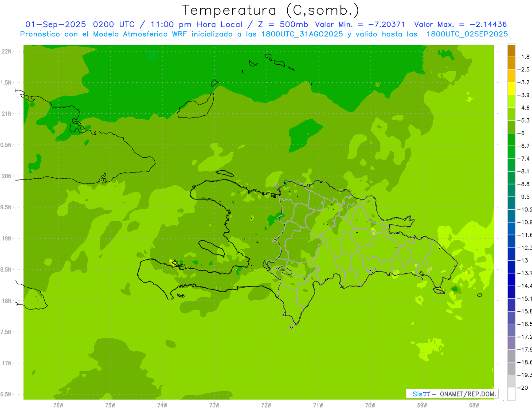The width and height of the screenshot is (532, 411).
Task: Click the "22N" latitude label
Action: [7, 51]
